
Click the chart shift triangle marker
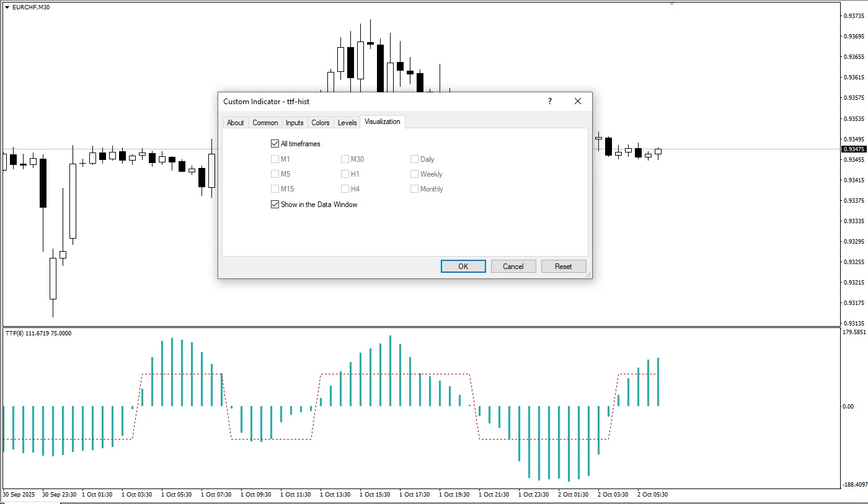[x=671, y=4]
